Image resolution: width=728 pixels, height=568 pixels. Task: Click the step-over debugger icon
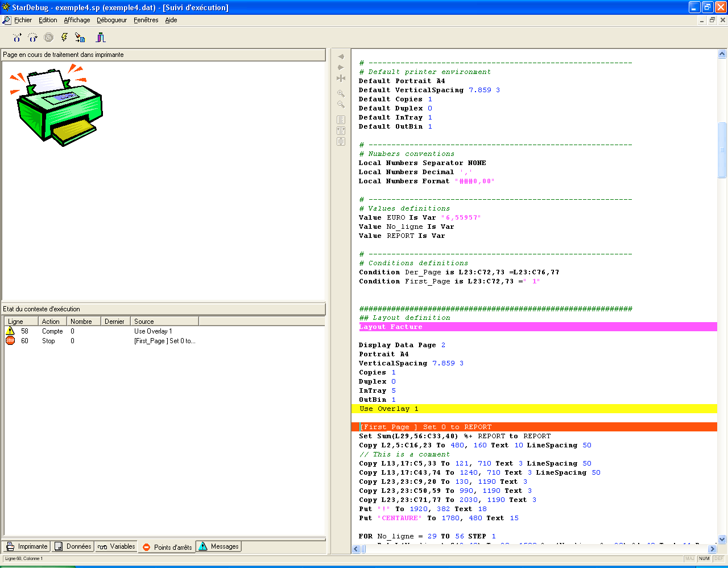(33, 38)
